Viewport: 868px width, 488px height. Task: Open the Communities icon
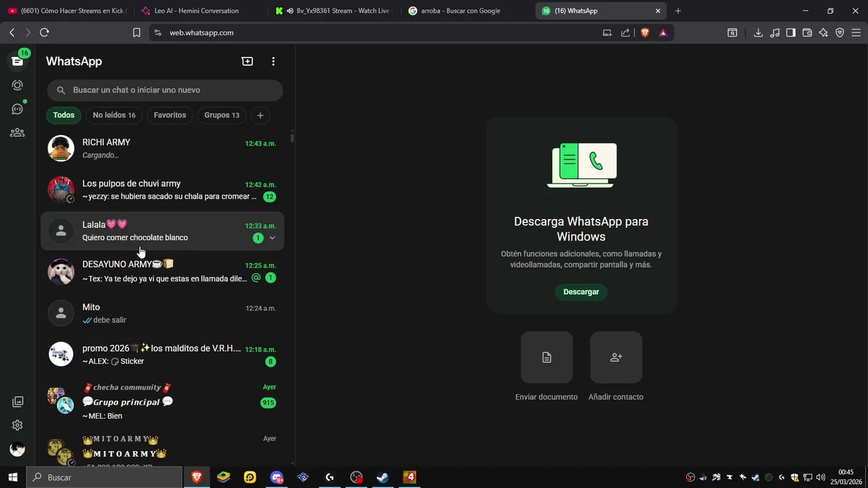point(18,133)
